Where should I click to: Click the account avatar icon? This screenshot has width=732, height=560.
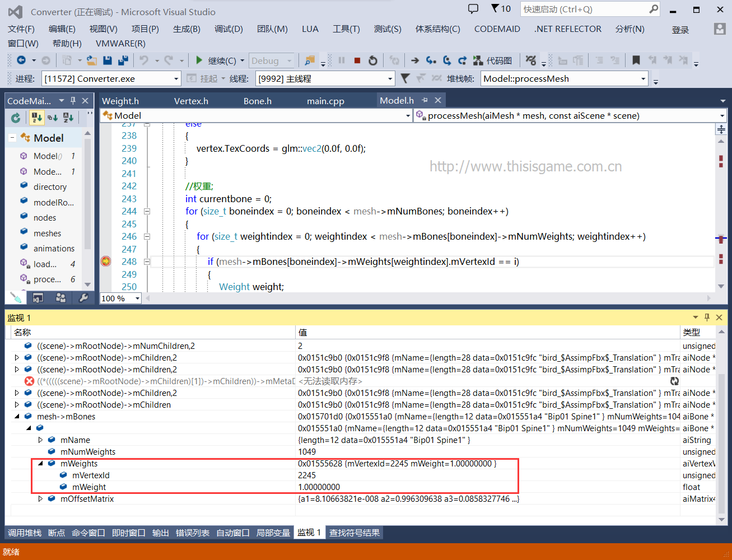point(720,29)
